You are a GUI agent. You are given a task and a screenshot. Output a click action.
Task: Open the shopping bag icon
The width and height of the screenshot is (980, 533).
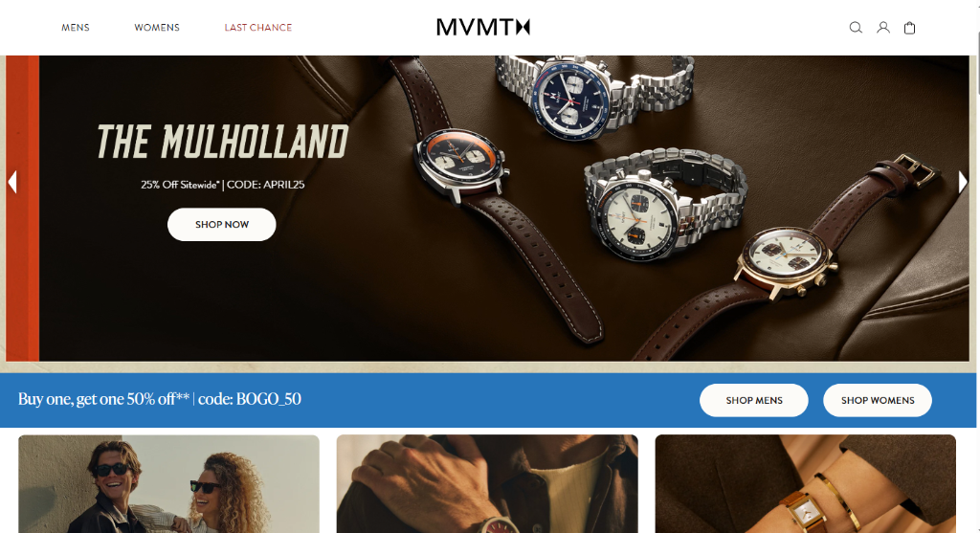click(x=910, y=28)
